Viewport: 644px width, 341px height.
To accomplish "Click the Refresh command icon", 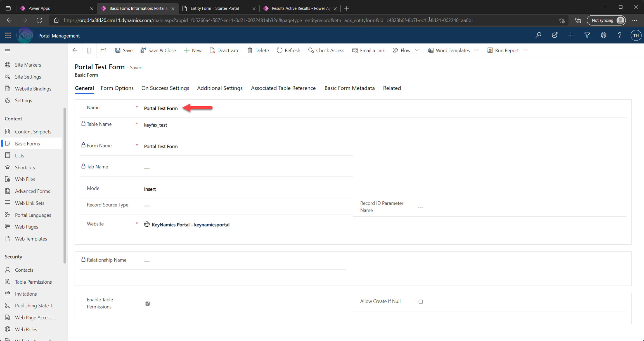I will [x=280, y=50].
